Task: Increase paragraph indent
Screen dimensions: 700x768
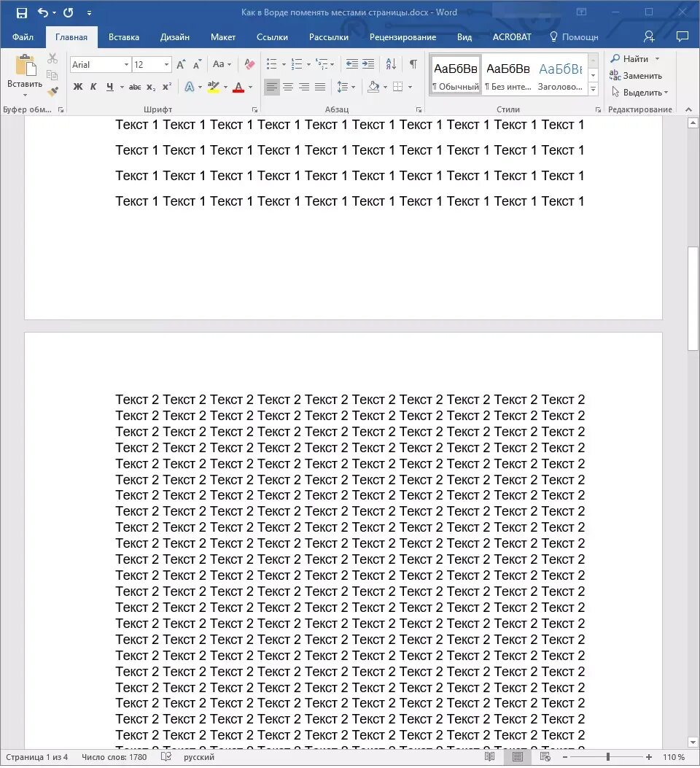Action: click(368, 63)
